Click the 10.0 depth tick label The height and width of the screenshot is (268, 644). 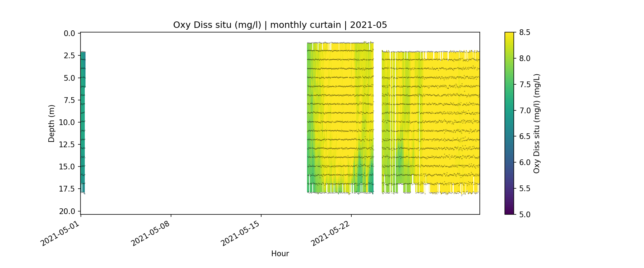point(67,123)
